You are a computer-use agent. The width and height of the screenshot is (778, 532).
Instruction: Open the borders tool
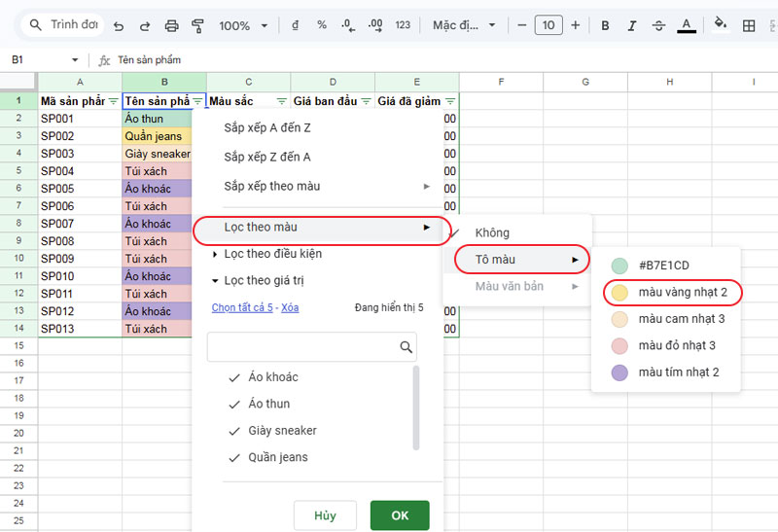[x=749, y=25]
